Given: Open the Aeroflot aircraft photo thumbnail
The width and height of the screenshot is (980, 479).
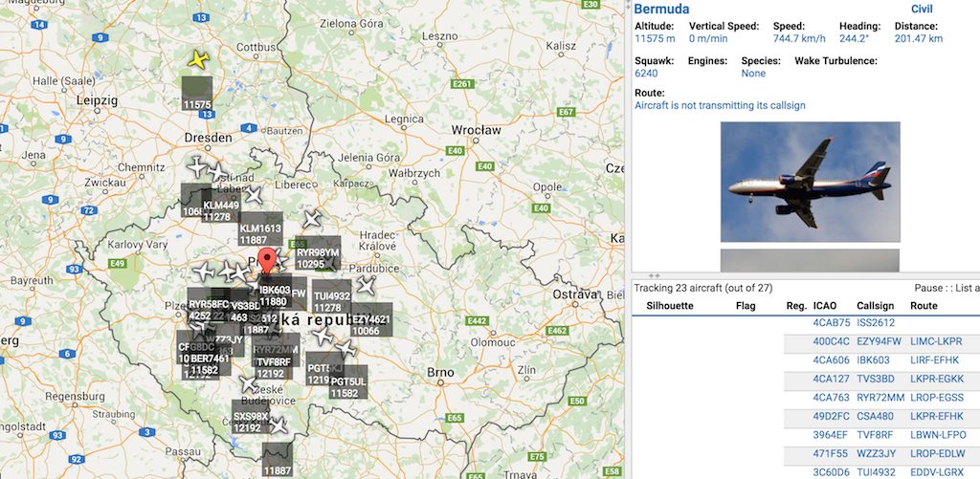Looking at the screenshot, I should pyautogui.click(x=810, y=182).
